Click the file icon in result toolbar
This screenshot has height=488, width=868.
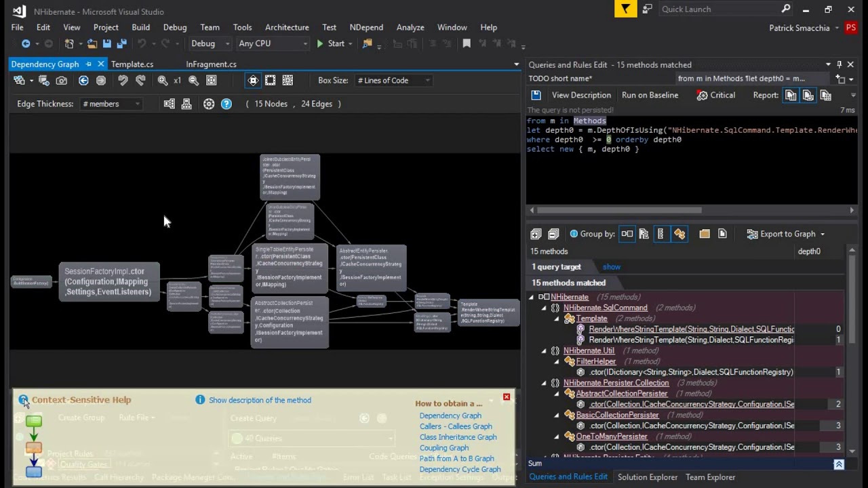[x=722, y=234]
